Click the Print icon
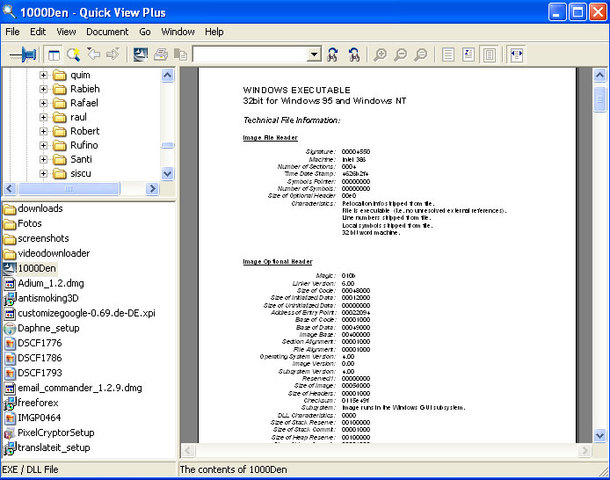610x480 pixels. click(161, 54)
